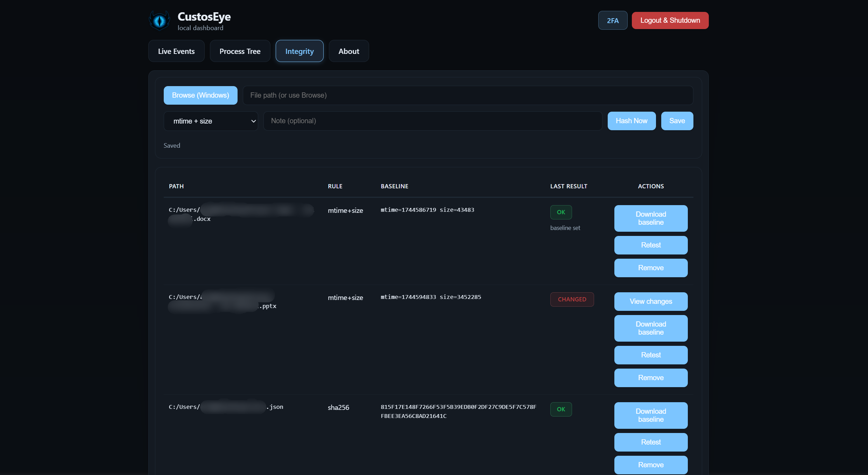Click Logout & Shutdown
This screenshot has width=868, height=475.
click(670, 20)
